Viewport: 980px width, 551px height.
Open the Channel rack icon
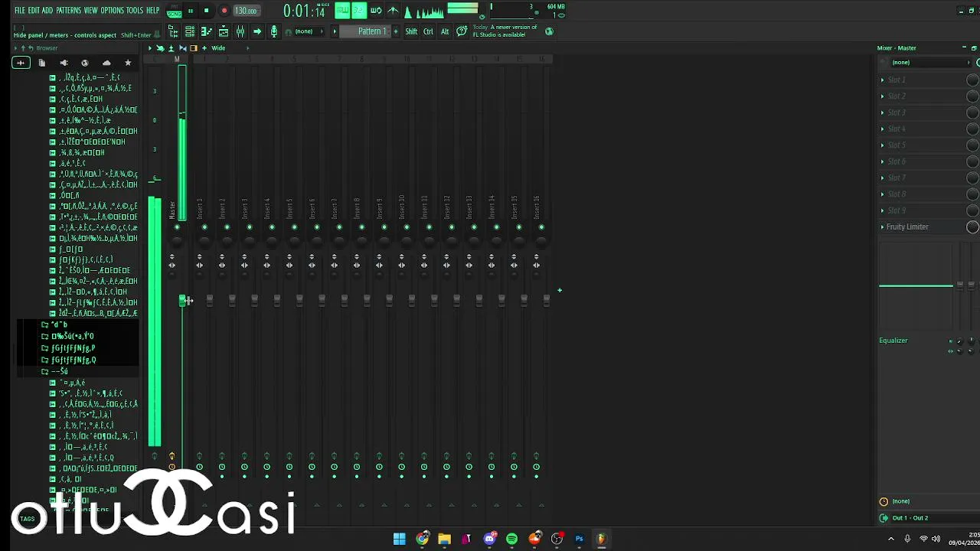190,31
